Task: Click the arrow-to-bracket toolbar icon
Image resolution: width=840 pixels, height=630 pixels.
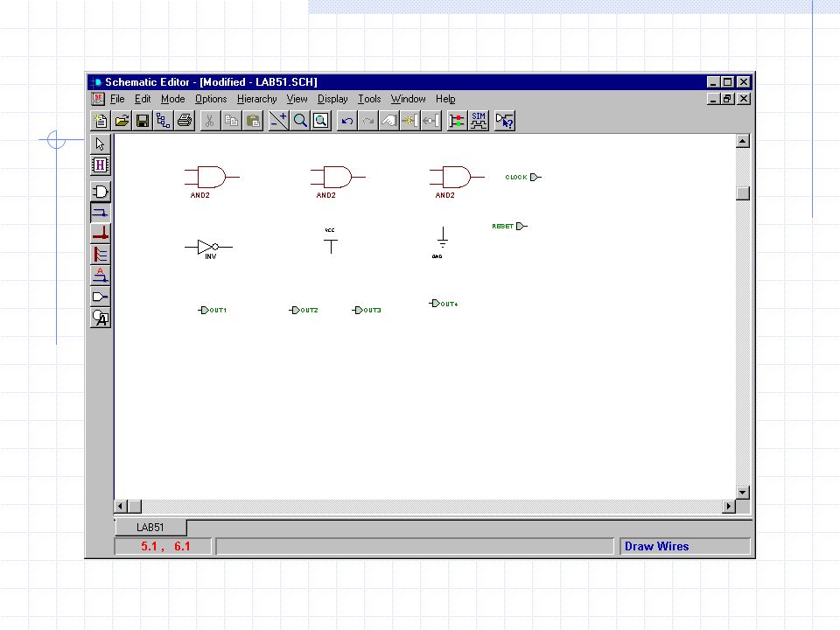Action: (x=430, y=121)
